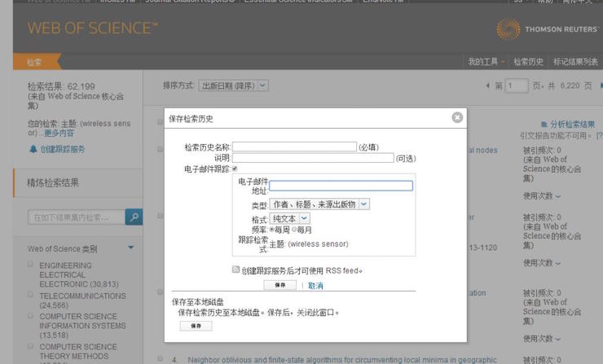Screen dimensions: 603x364
Task: Click the RSS feed icon
Action: [235, 270]
